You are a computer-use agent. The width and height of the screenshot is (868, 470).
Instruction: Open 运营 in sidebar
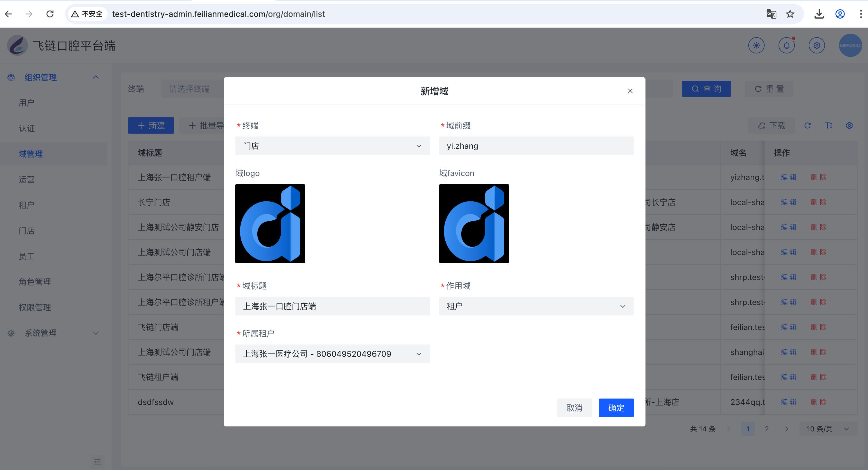[x=27, y=180]
